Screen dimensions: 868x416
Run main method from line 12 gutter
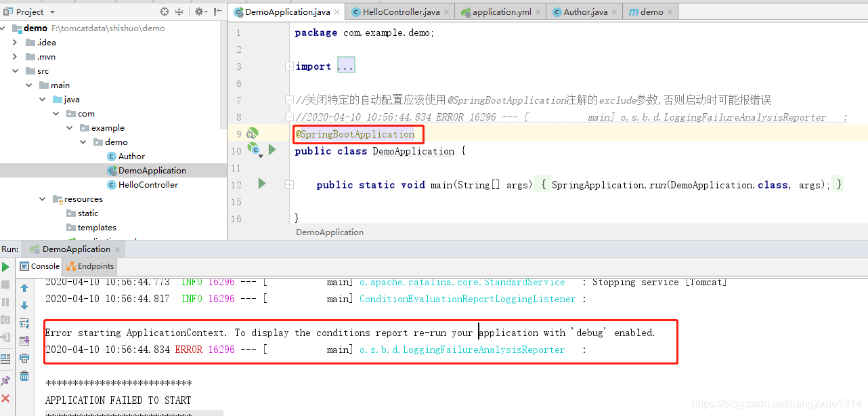coord(262,184)
